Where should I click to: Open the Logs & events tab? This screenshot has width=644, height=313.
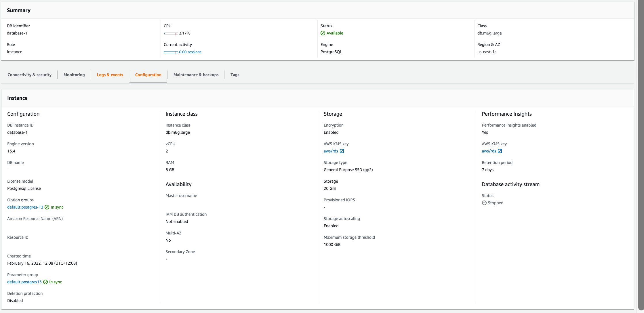coord(110,75)
